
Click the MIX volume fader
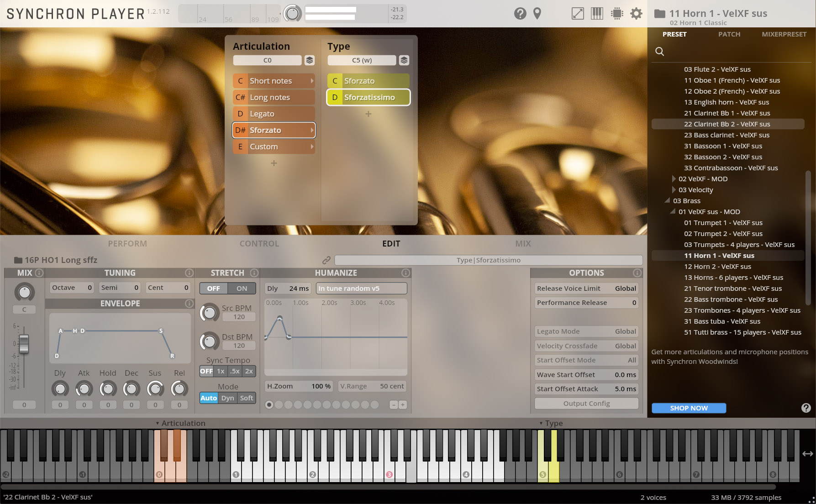click(x=24, y=344)
